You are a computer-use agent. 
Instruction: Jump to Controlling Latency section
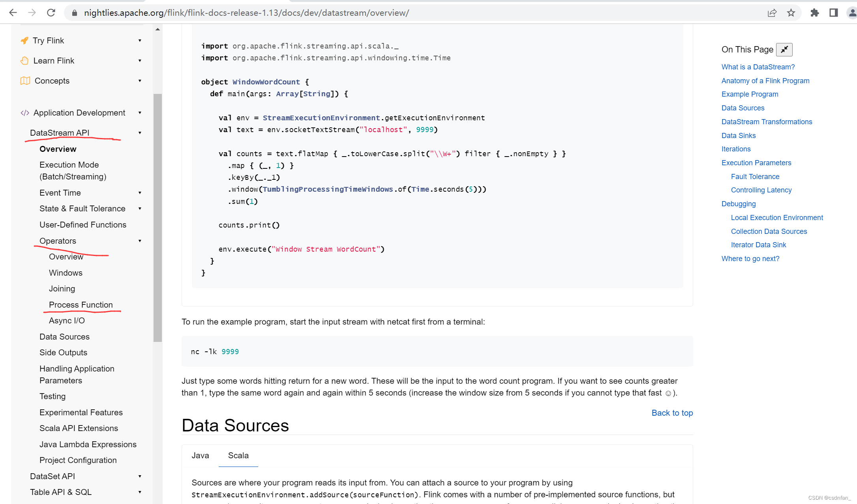coord(761,190)
